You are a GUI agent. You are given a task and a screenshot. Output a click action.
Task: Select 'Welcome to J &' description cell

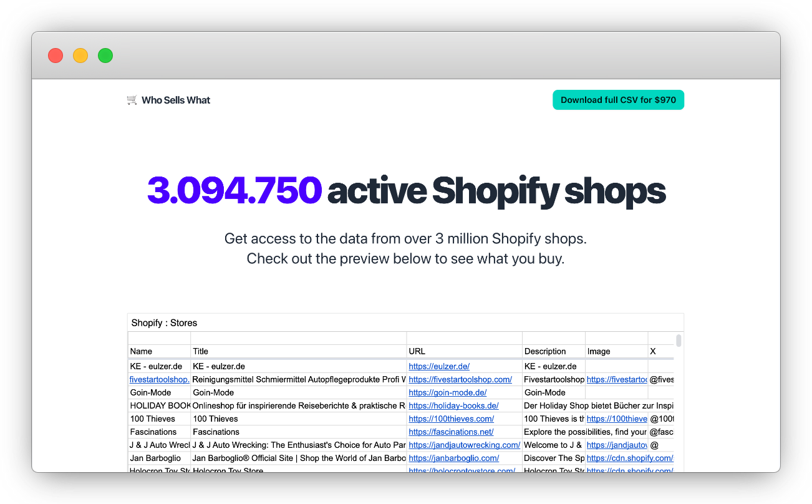pyautogui.click(x=554, y=445)
